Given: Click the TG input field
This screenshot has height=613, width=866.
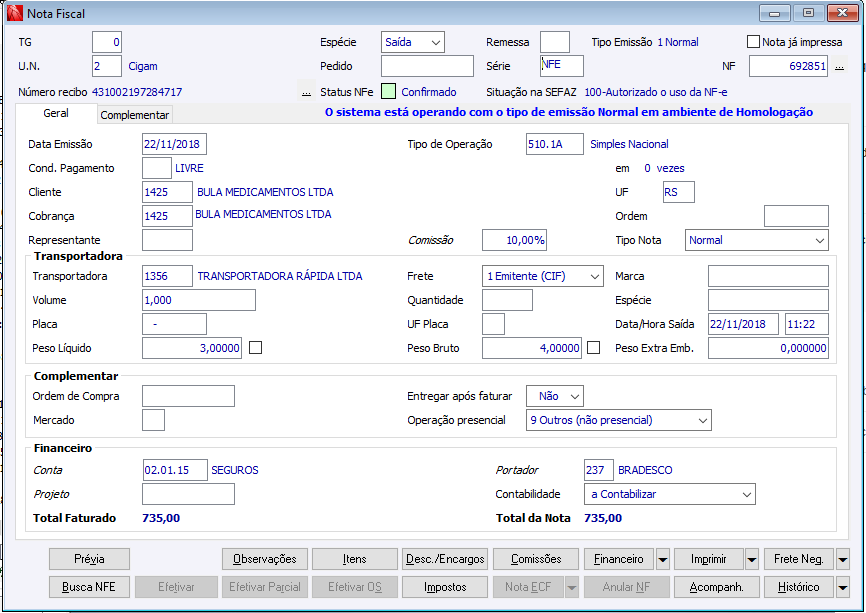Looking at the screenshot, I should coord(107,42).
